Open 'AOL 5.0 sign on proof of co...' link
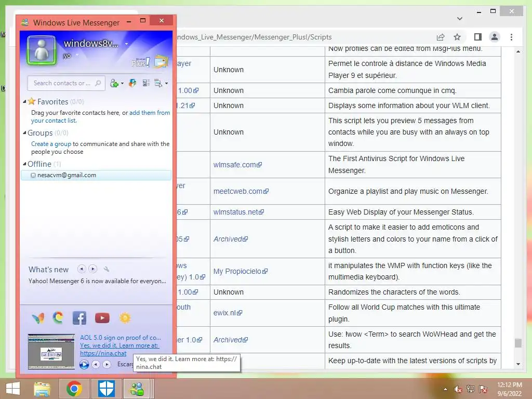 (121, 338)
